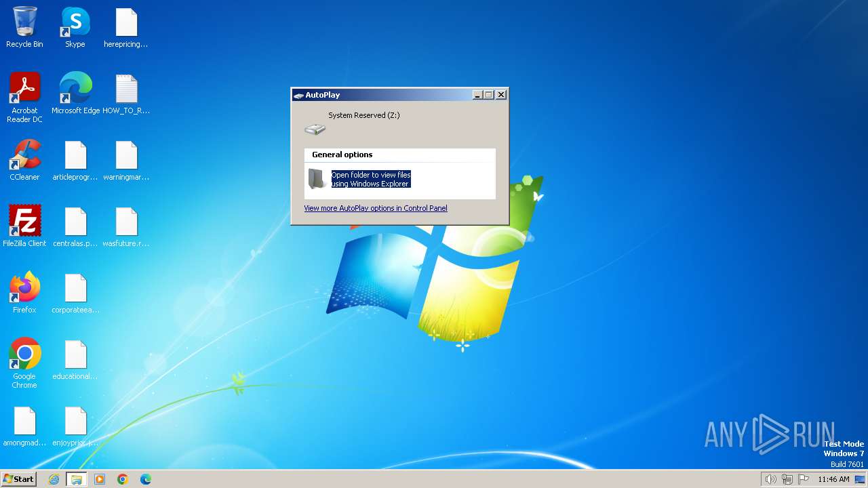
Task: Click the Show desktop button
Action: [x=861, y=479]
